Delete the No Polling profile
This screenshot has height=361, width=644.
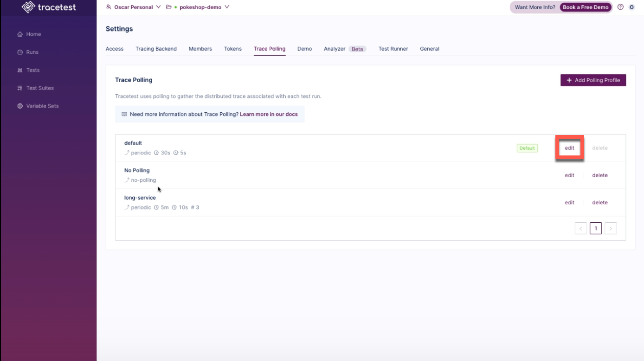[x=600, y=175]
